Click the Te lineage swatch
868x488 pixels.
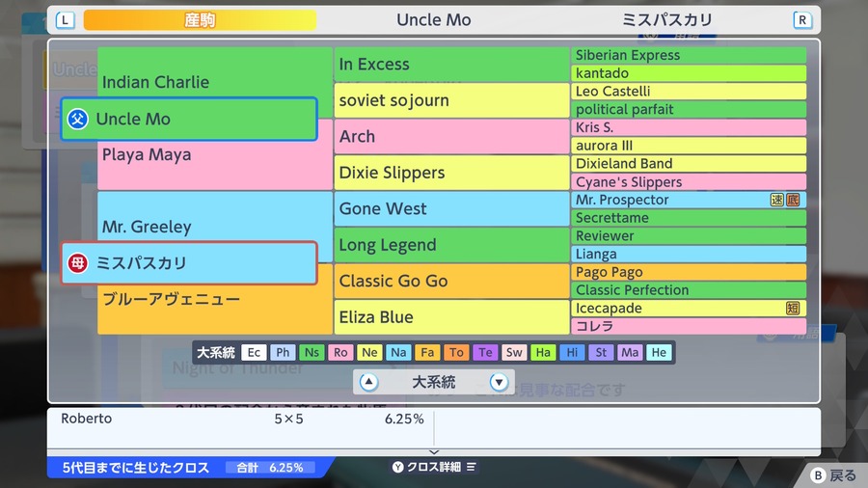click(x=485, y=352)
